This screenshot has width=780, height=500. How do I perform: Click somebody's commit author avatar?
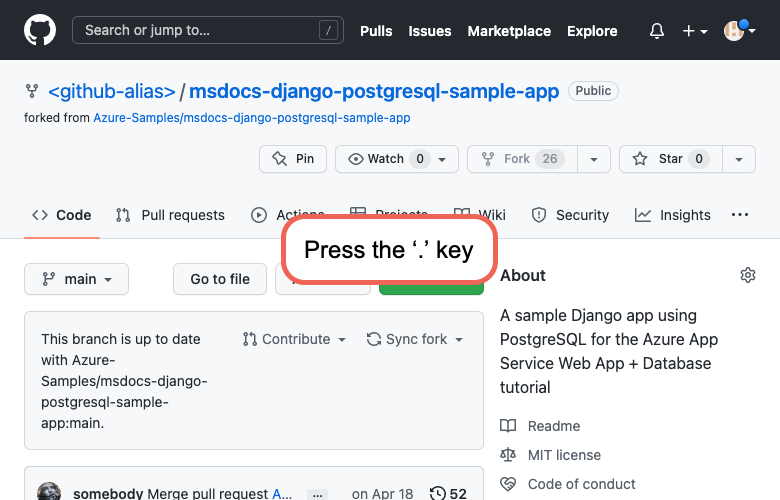click(x=49, y=493)
